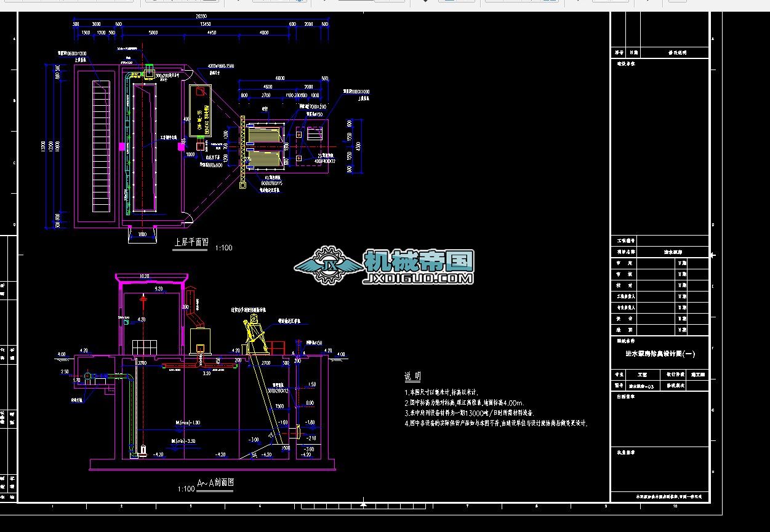Click the red square equipment symbol in plan

click(201, 92)
